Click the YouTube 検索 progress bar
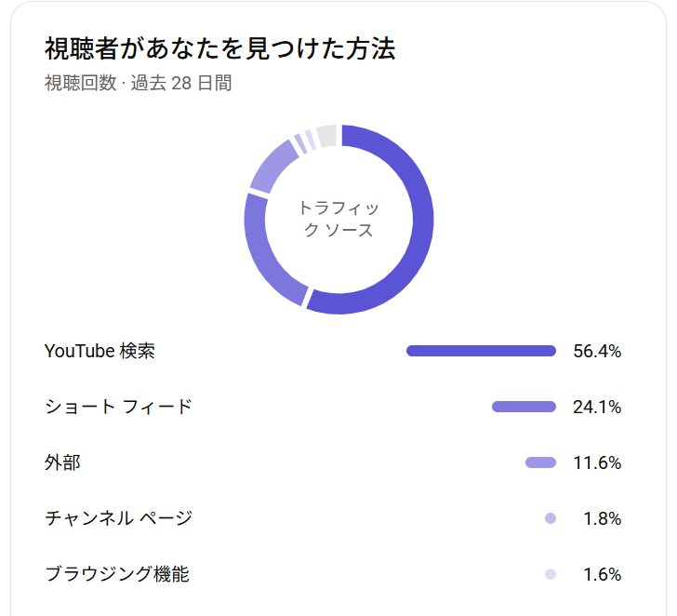Viewport: 677px width, 616px height. point(481,351)
